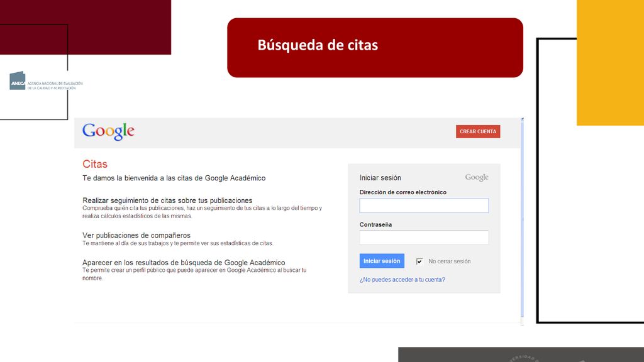Select the text 'Te permite crear un perfil público'
Screen dimensions: 644x362
click(123, 270)
